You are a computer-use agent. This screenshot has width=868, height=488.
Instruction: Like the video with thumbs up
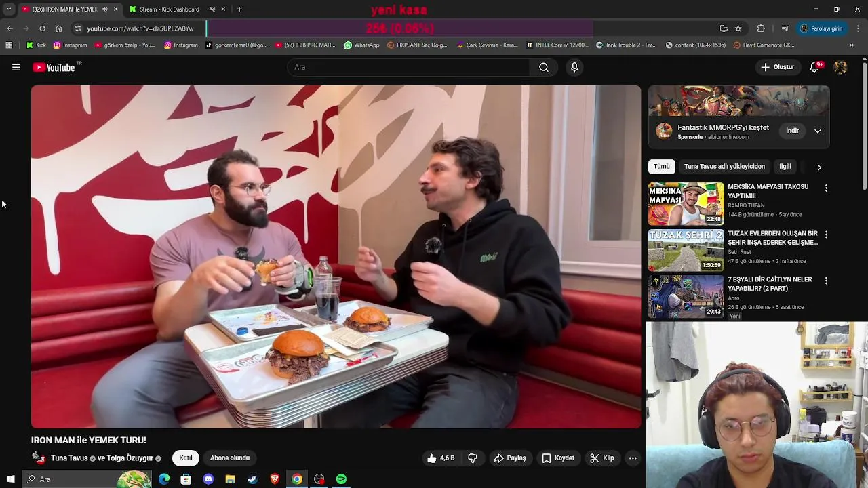(440, 458)
